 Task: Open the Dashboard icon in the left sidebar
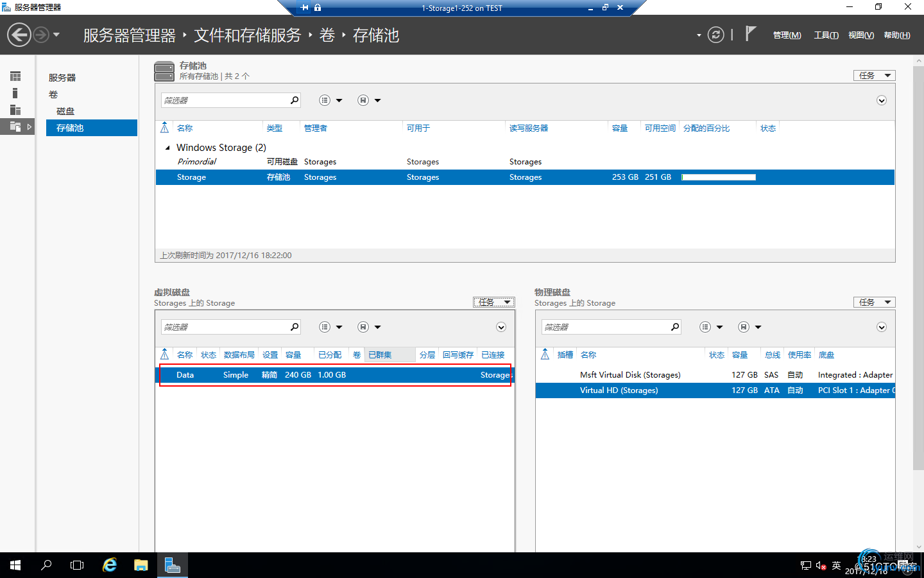click(x=15, y=76)
